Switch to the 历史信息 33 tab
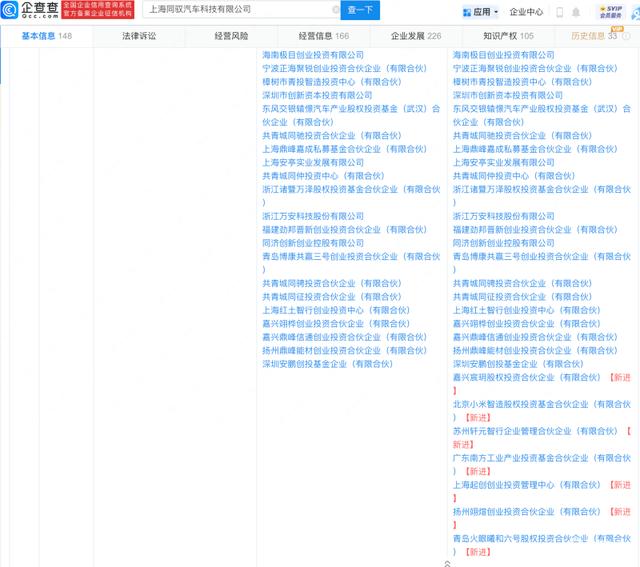Image resolution: width=640 pixels, height=567 pixels. (594, 36)
